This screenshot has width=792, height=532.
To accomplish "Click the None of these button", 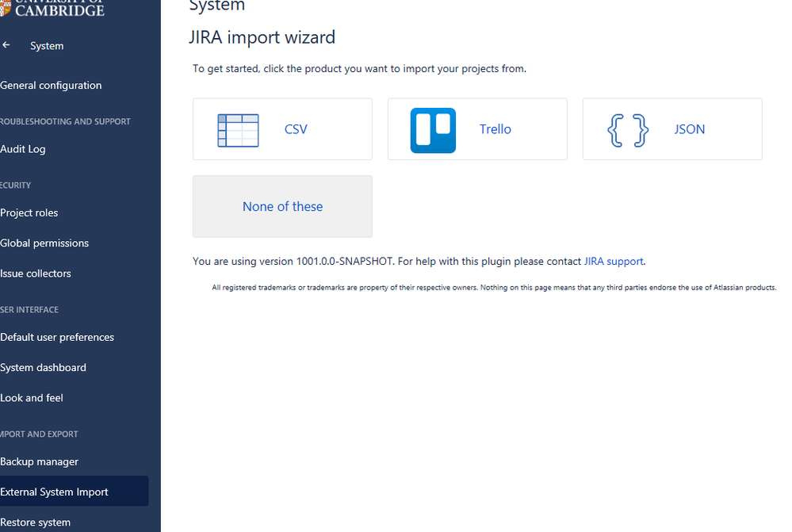I will point(282,206).
